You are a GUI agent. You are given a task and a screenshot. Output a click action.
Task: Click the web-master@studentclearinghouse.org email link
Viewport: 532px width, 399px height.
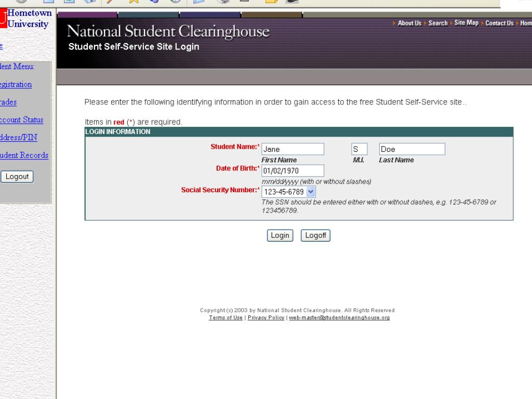(339, 317)
